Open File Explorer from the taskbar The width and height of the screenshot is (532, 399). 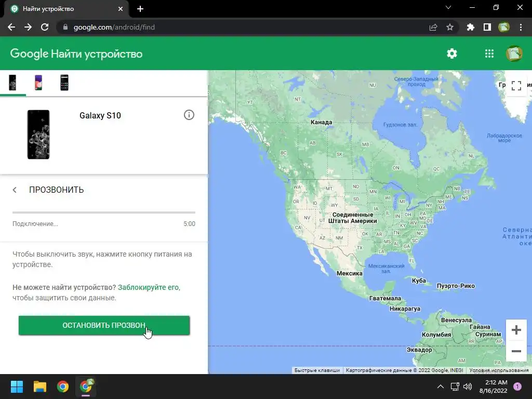point(39,387)
